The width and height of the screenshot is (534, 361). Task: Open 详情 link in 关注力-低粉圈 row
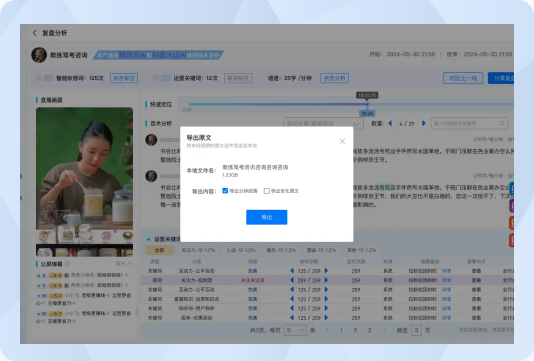pyautogui.click(x=446, y=280)
